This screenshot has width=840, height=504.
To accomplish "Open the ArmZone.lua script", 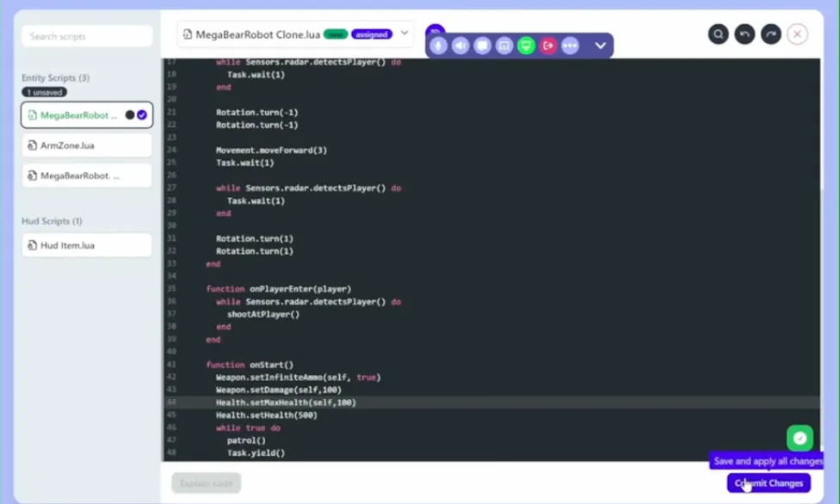I will 87,145.
